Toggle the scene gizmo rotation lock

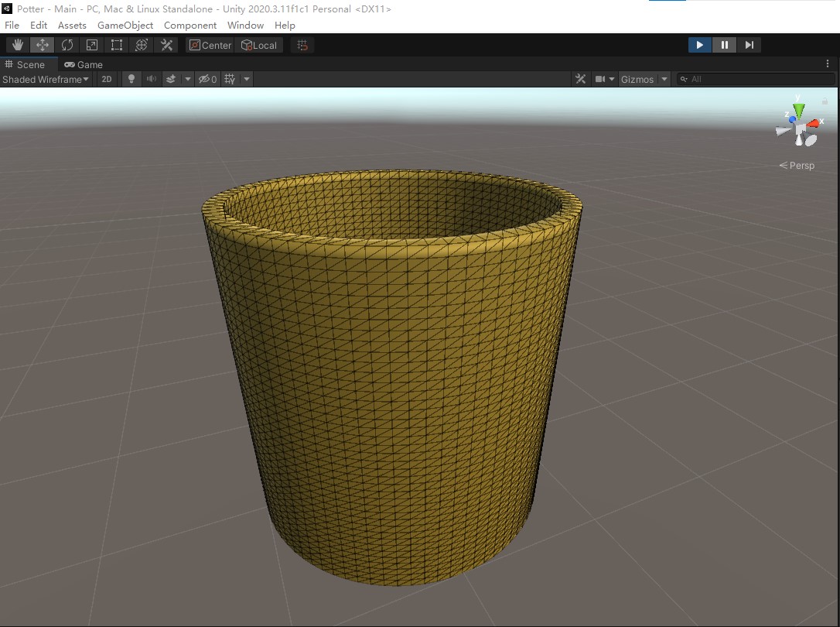click(x=825, y=101)
